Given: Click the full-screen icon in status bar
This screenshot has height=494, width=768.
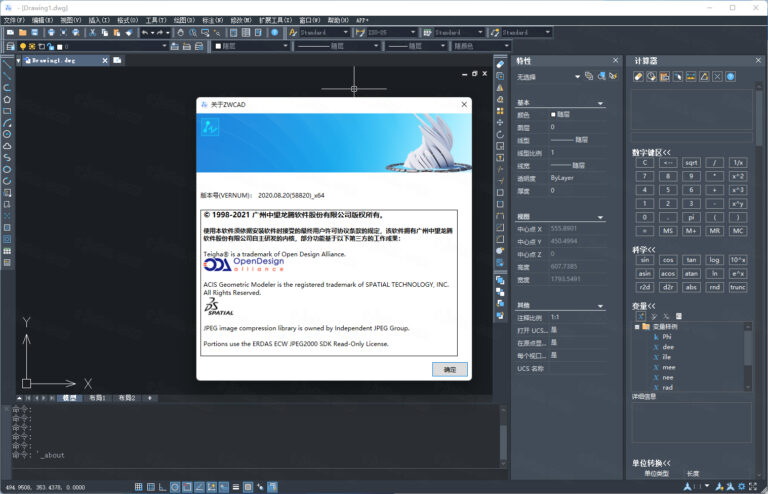Looking at the screenshot, I should click(753, 486).
